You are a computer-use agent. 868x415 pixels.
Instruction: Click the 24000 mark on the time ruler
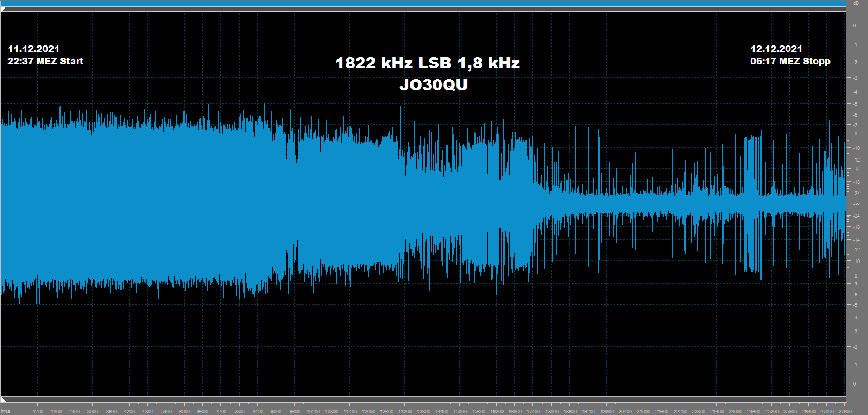tap(735, 411)
